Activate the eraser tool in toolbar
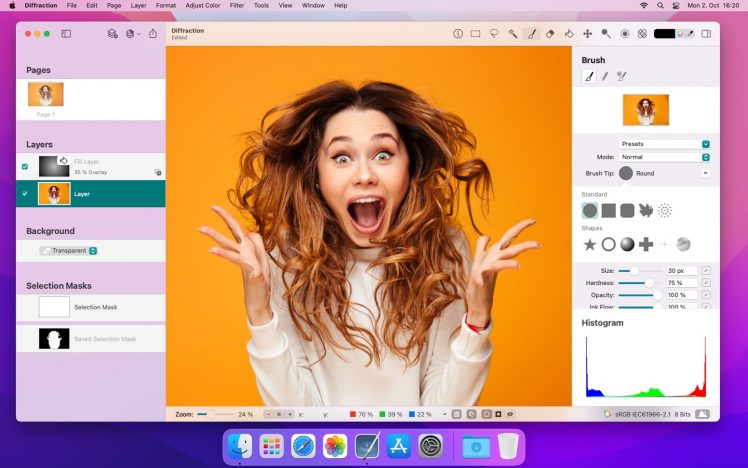This screenshot has height=468, width=748. (x=550, y=33)
